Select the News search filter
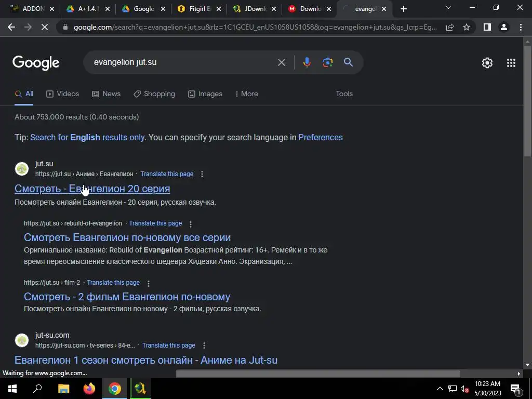 106,94
